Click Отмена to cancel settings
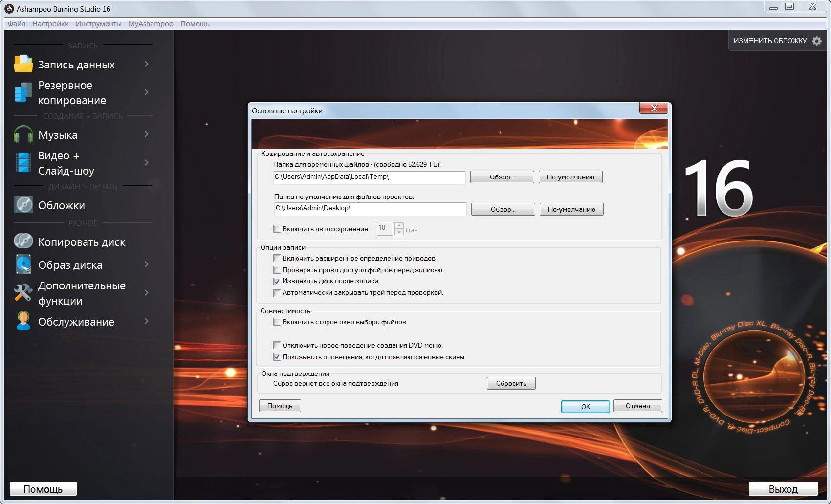Image resolution: width=831 pixels, height=504 pixels. tap(637, 406)
